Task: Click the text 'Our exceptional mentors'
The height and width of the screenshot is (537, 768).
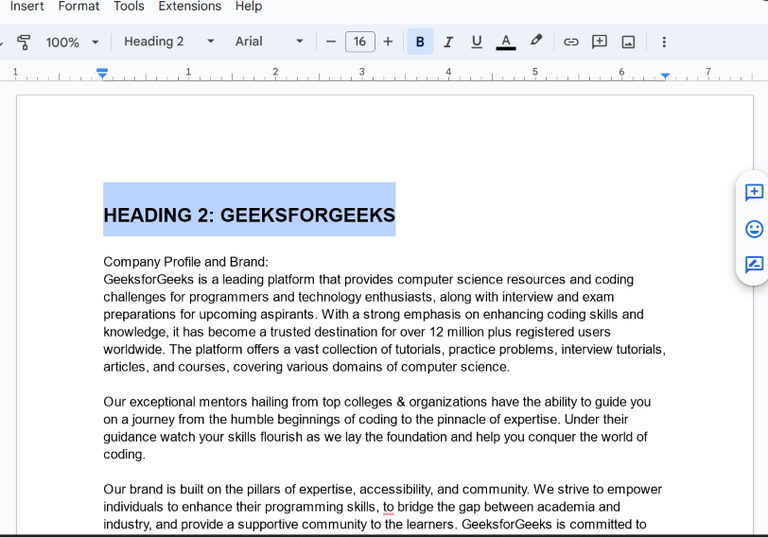Action: [x=175, y=402]
